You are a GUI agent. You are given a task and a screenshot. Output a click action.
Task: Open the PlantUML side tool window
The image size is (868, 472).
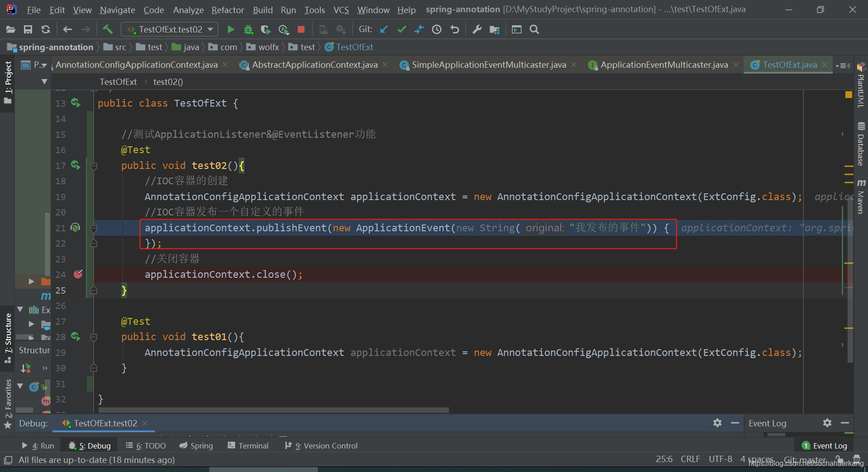[x=861, y=85]
